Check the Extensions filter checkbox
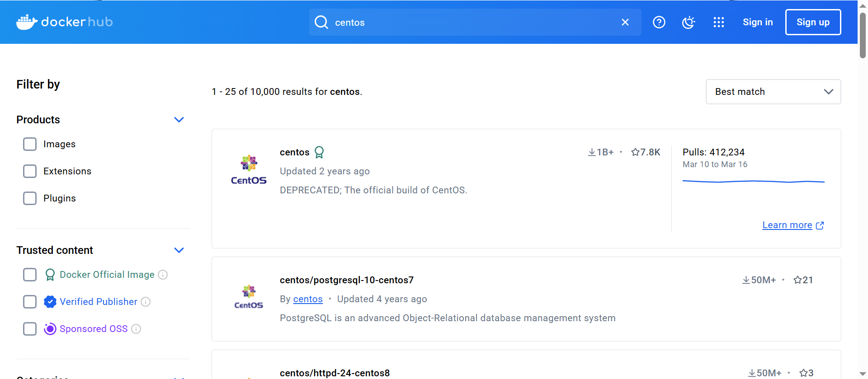Screen dimensions: 868x379 pos(30,171)
